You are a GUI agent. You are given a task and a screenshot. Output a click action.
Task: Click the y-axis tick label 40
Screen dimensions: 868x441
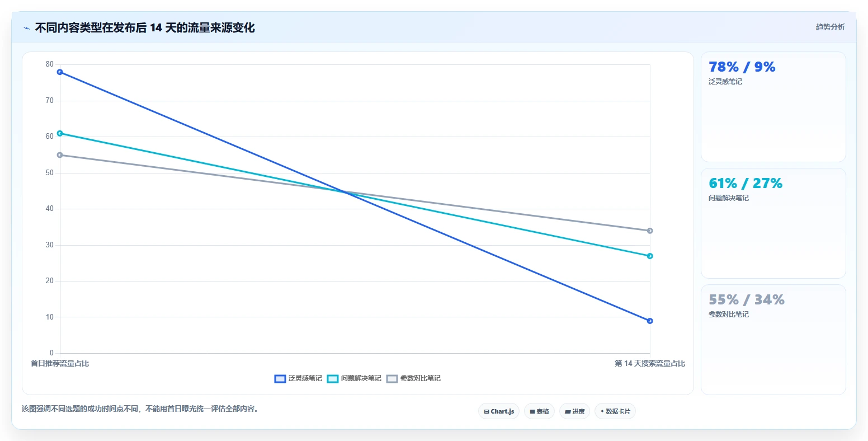50,209
